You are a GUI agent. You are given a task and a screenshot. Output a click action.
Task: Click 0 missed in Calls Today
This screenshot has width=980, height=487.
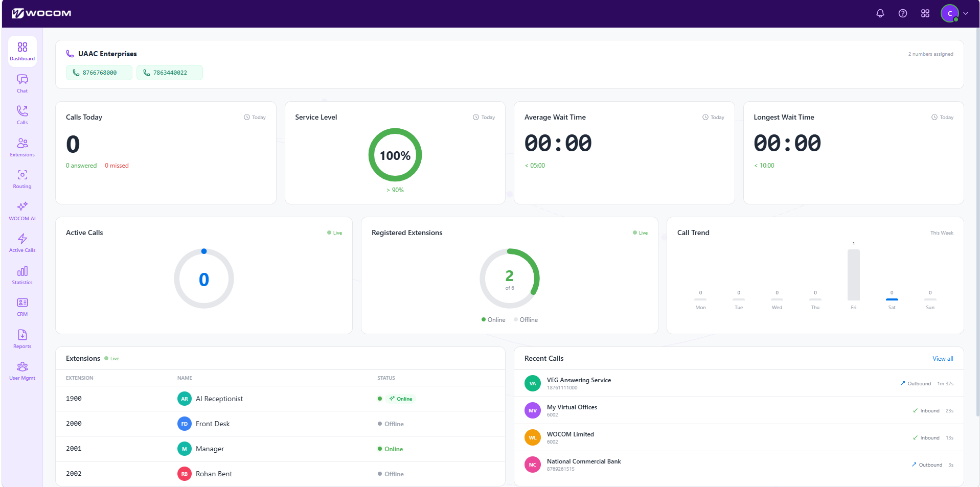(x=117, y=166)
